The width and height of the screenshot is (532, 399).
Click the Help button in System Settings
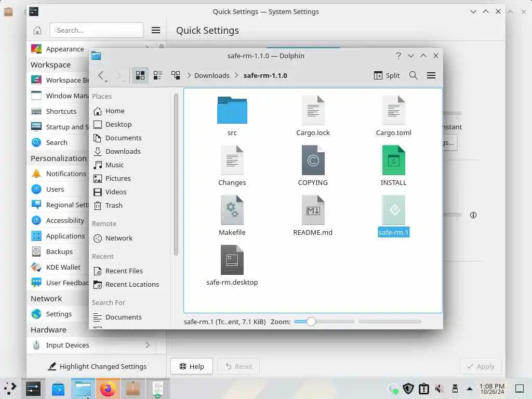[x=192, y=366]
